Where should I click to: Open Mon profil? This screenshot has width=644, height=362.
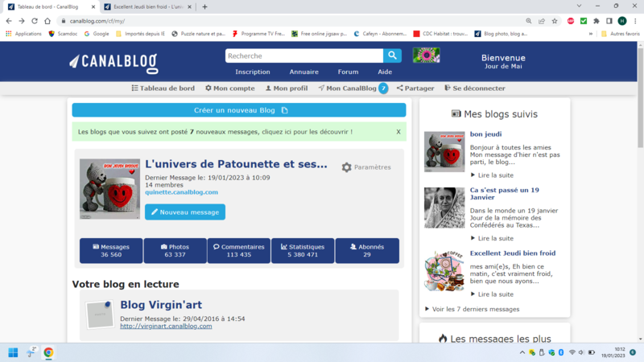coord(287,88)
